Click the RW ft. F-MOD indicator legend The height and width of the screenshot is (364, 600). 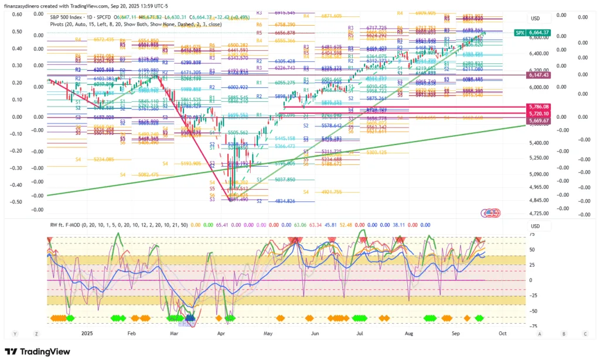tap(118, 225)
